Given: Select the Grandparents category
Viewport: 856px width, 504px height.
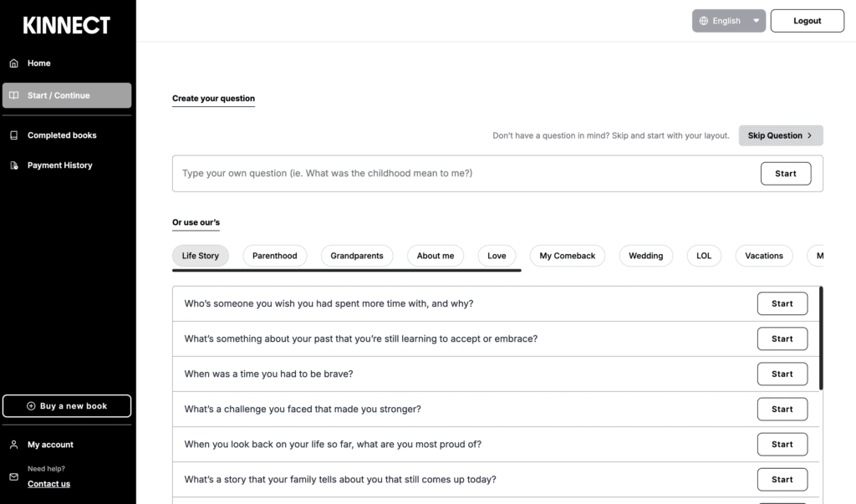Looking at the screenshot, I should [357, 255].
